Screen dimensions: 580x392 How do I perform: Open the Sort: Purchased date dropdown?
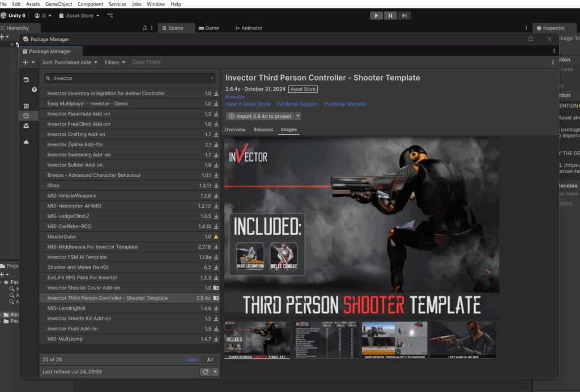pos(70,62)
